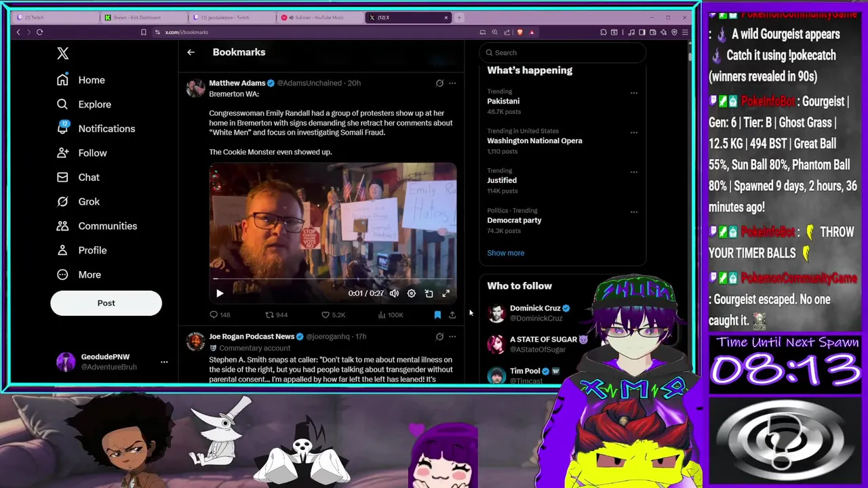The height and width of the screenshot is (488, 868).
Task: Click browser back arrow
Action: 18,32
